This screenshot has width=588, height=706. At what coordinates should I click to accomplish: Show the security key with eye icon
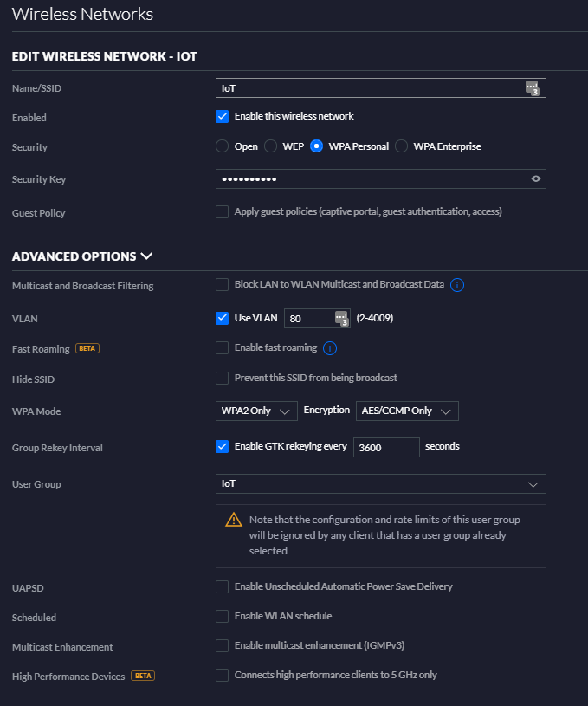click(536, 179)
